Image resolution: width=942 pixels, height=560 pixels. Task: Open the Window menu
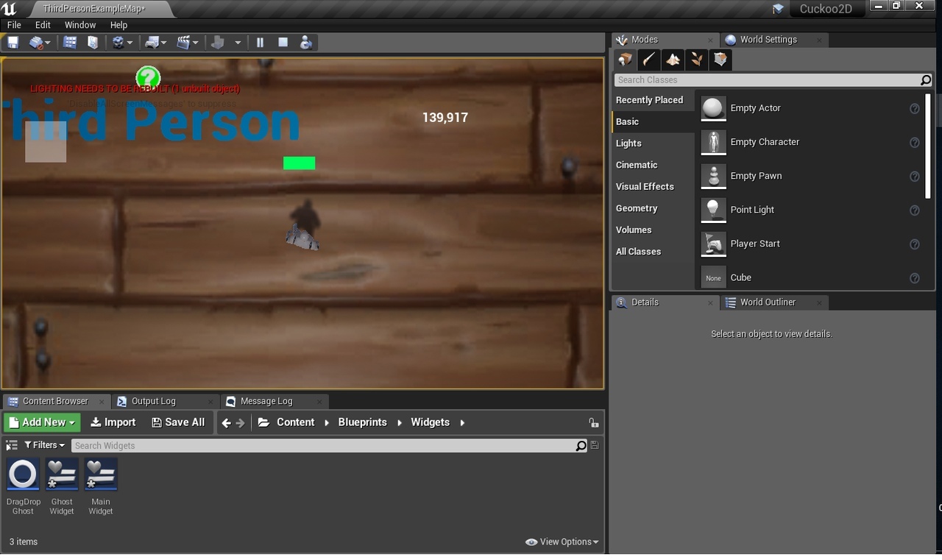click(x=80, y=25)
